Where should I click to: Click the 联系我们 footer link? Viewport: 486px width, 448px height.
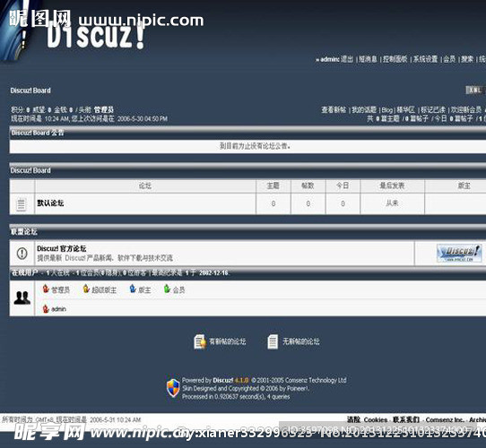coord(406,420)
